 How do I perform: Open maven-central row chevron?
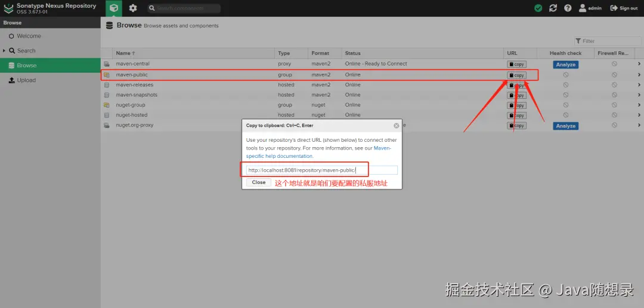click(x=639, y=64)
